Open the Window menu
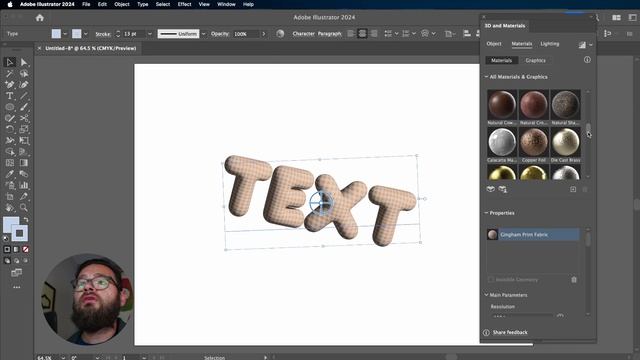Screen dimensions: 640x360 (x=226, y=4)
